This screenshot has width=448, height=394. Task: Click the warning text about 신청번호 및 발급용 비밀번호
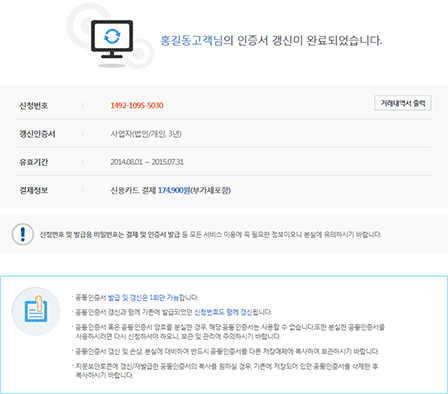point(211,234)
